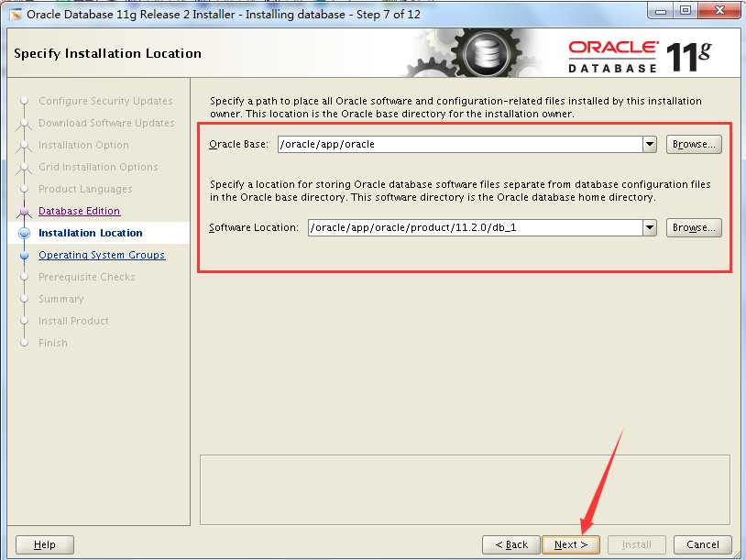Click the Finish step
Screen dimensions: 746x560
pyautogui.click(x=53, y=343)
